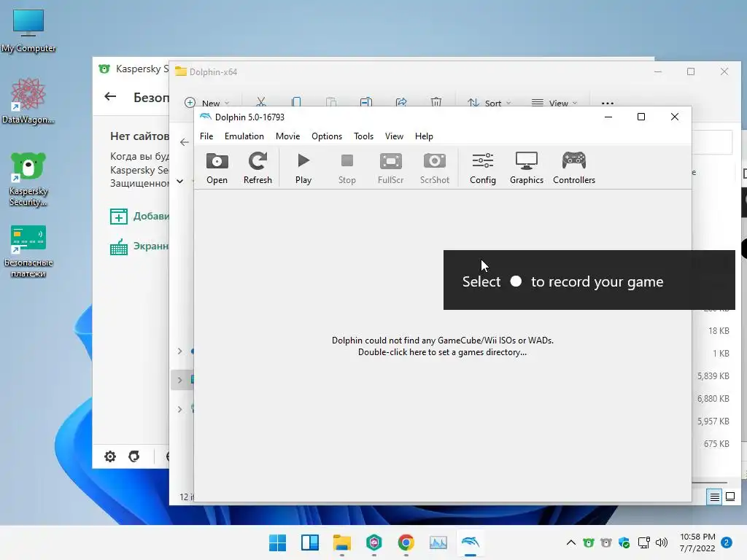Open Dolphin Config settings
The image size is (747, 560).
[x=483, y=168]
